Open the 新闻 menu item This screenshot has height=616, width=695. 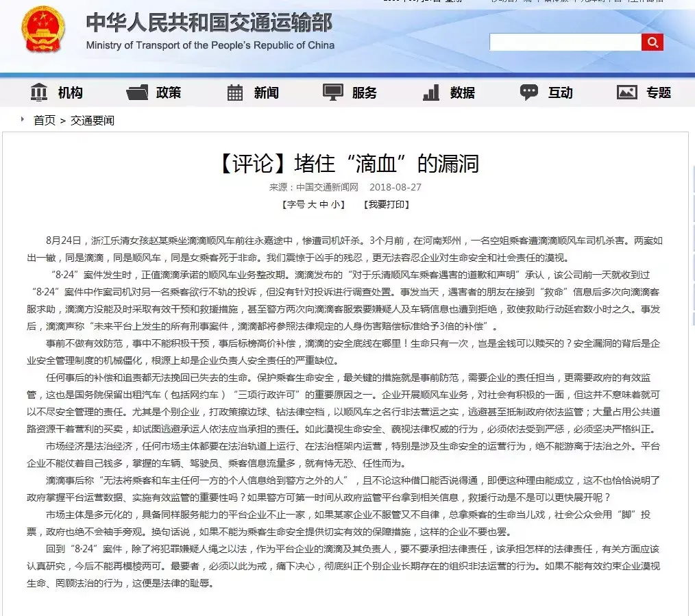pyautogui.click(x=267, y=93)
